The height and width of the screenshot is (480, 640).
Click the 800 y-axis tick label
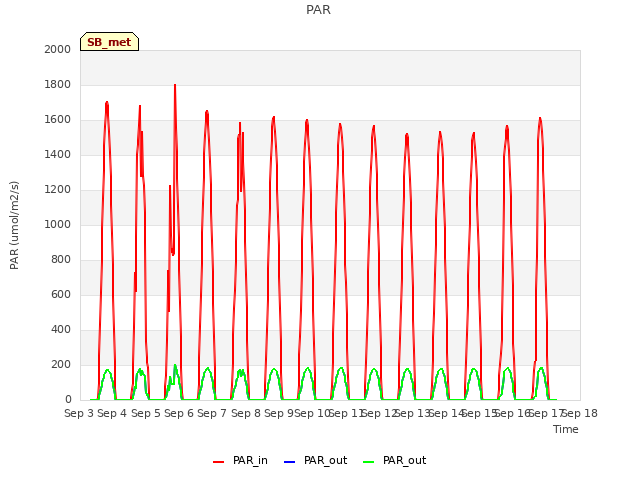coord(61,260)
